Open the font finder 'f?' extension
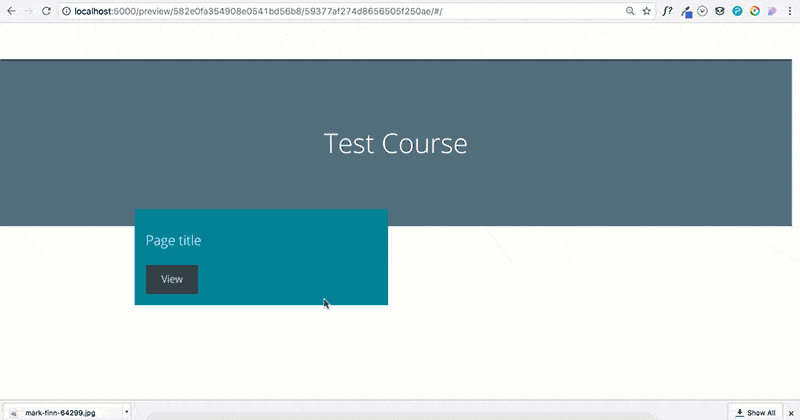Screen dimensions: 800x420 coord(667,11)
